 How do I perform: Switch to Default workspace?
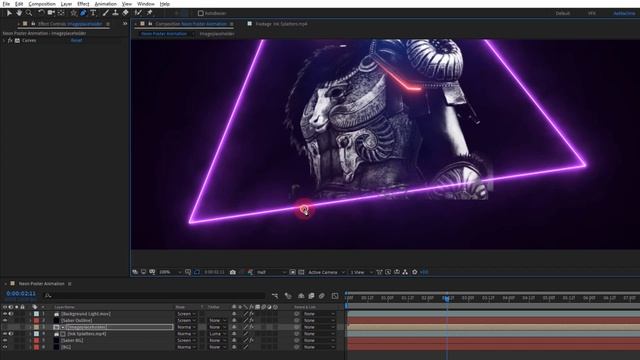point(562,13)
